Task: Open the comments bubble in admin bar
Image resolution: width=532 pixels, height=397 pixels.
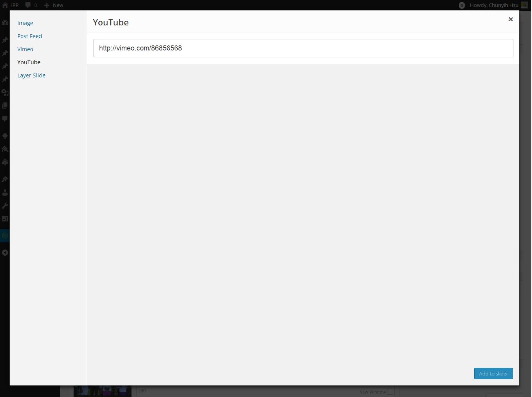Action: (x=28, y=5)
